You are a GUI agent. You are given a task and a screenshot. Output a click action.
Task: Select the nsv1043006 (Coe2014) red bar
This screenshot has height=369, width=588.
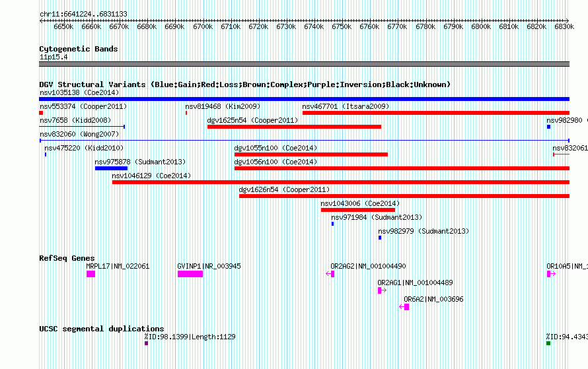point(357,210)
